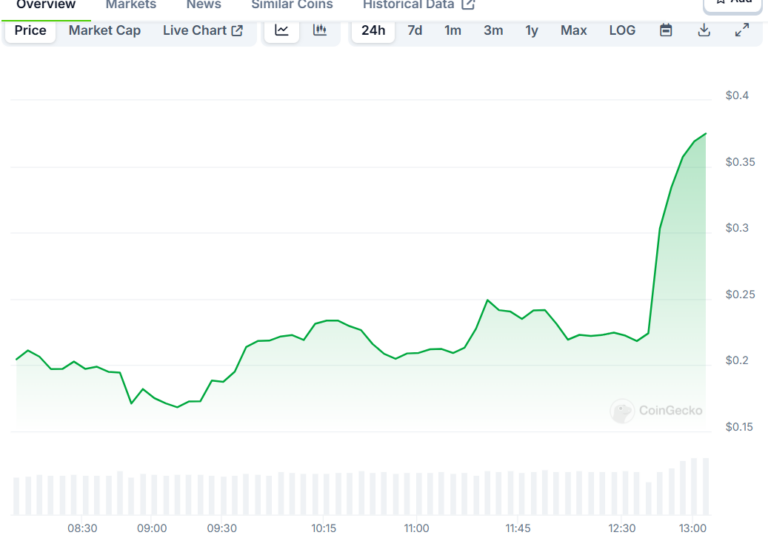Select the Price chart toggle
Image resolution: width=768 pixels, height=555 pixels.
tap(30, 30)
